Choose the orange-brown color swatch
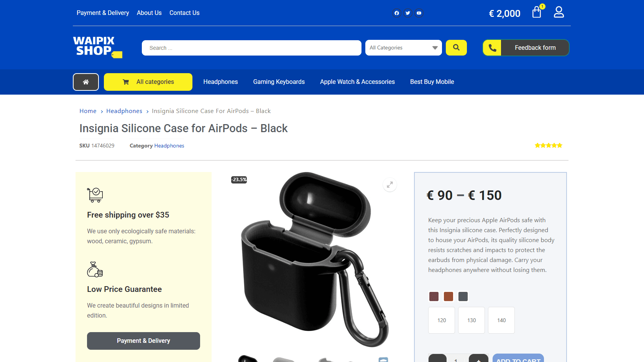The image size is (644, 362). pos(449,296)
